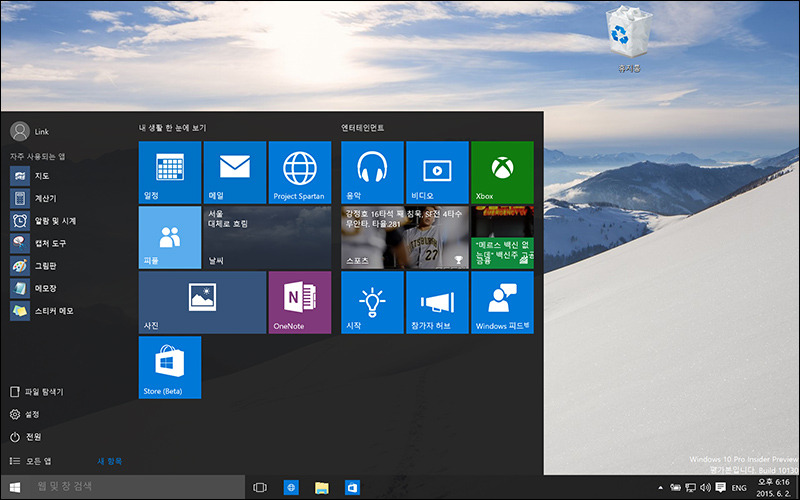The height and width of the screenshot is (500, 800).
Task: Launch the Project Spartan browser tile
Action: click(299, 172)
